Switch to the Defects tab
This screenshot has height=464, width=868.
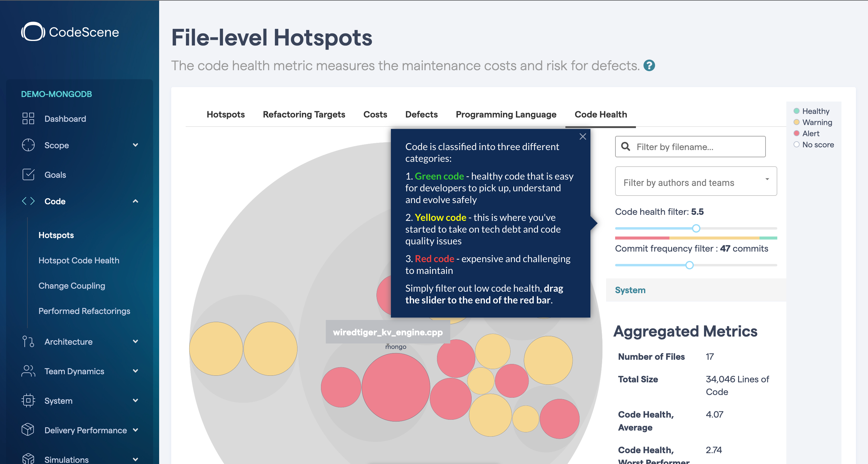(x=421, y=114)
